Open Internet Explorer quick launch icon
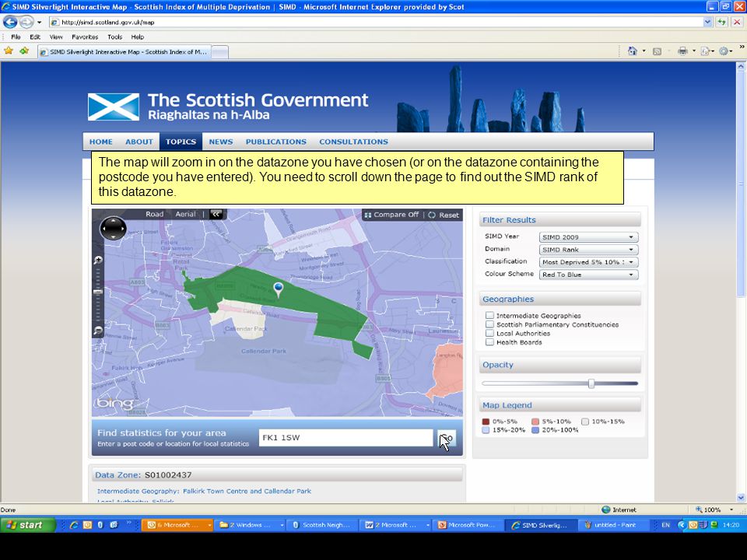Viewport: 747px width, 560px height. click(x=74, y=525)
